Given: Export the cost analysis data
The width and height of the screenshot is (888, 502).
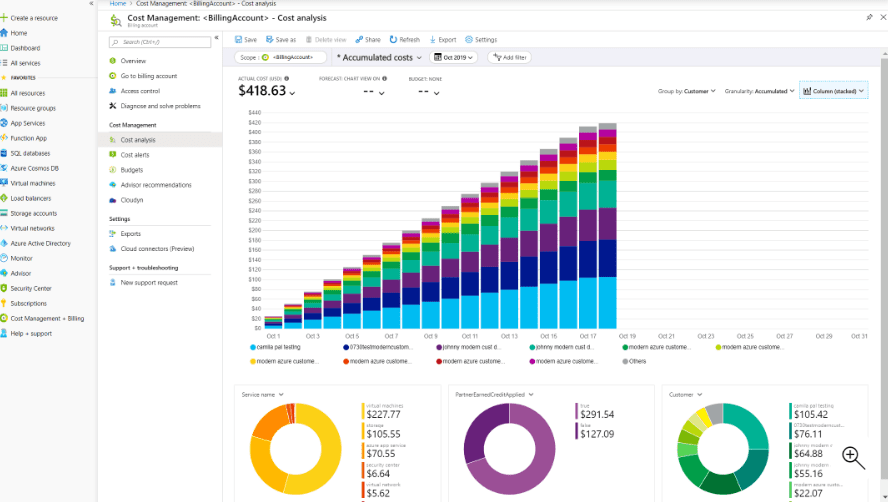Looking at the screenshot, I should (x=443, y=40).
